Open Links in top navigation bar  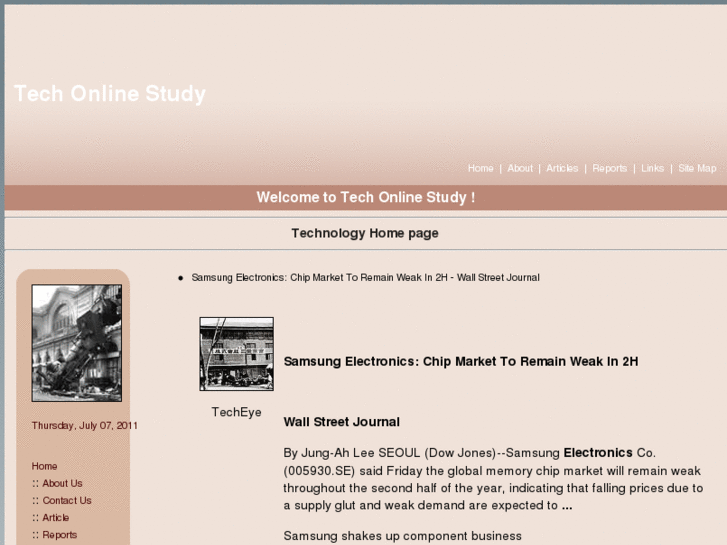[x=652, y=168]
